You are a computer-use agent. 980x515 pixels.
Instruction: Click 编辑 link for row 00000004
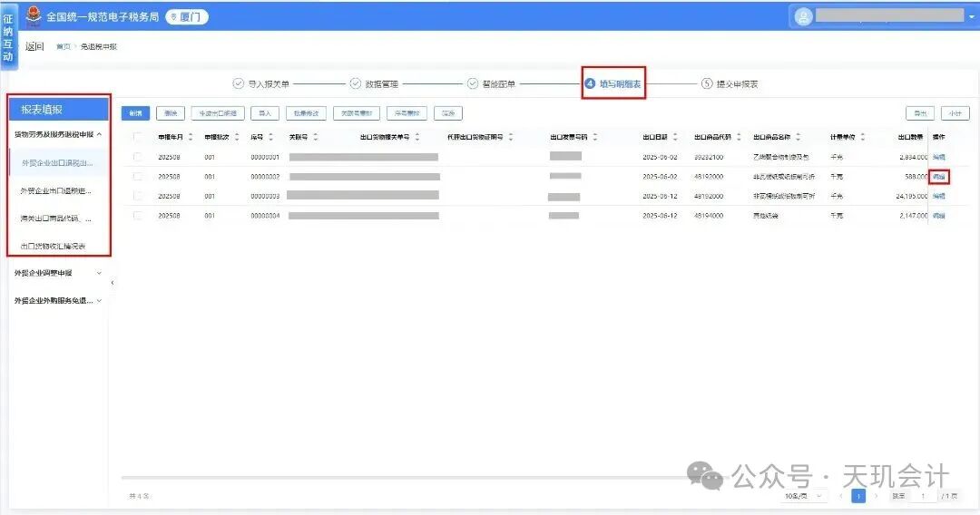[939, 216]
